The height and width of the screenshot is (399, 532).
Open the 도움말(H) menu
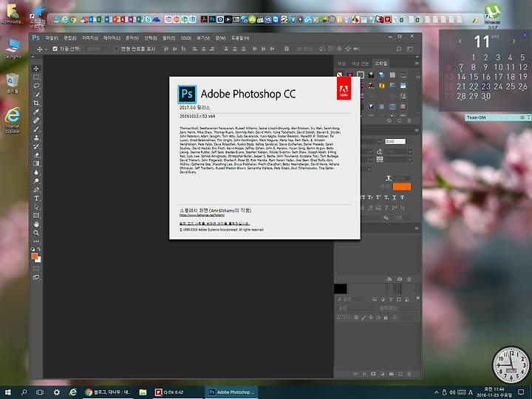(x=240, y=38)
